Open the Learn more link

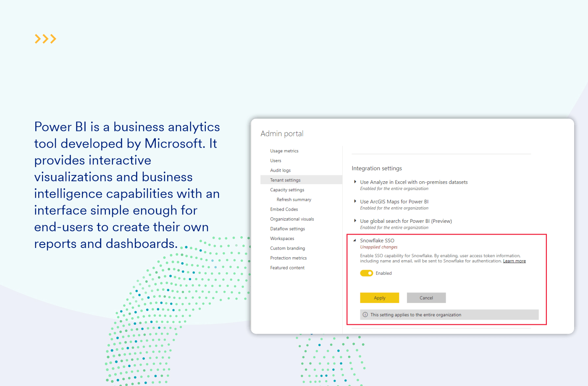514,261
